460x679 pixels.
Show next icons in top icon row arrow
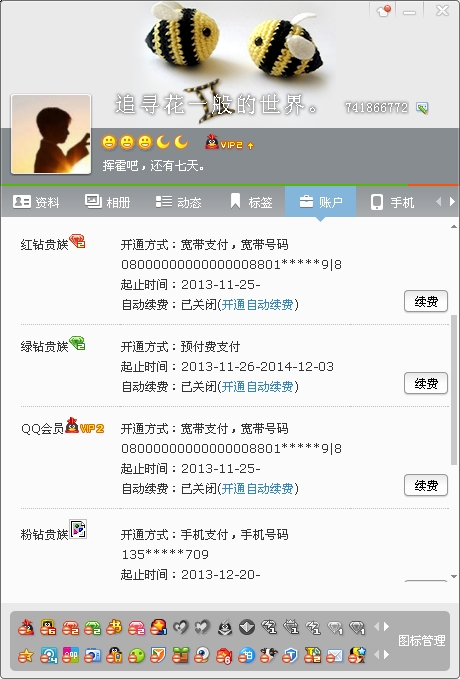[x=386, y=627]
